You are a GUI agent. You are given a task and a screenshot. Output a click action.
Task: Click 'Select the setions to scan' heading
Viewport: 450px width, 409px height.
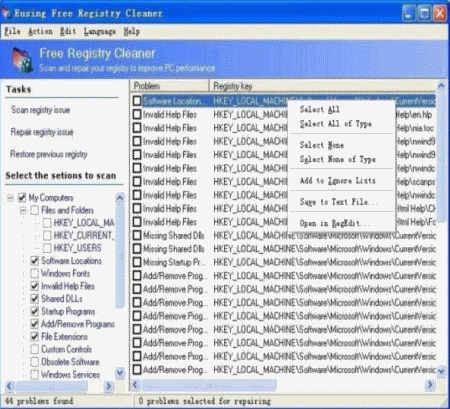pos(61,176)
